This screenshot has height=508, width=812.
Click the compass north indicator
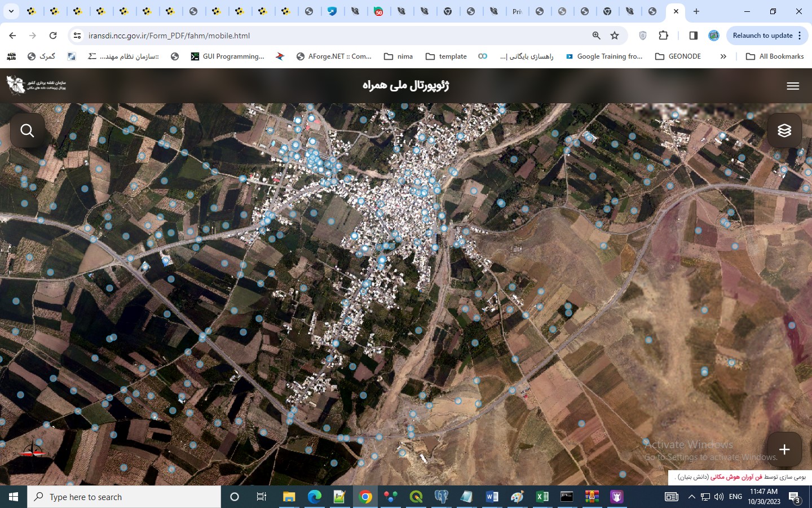33,451
